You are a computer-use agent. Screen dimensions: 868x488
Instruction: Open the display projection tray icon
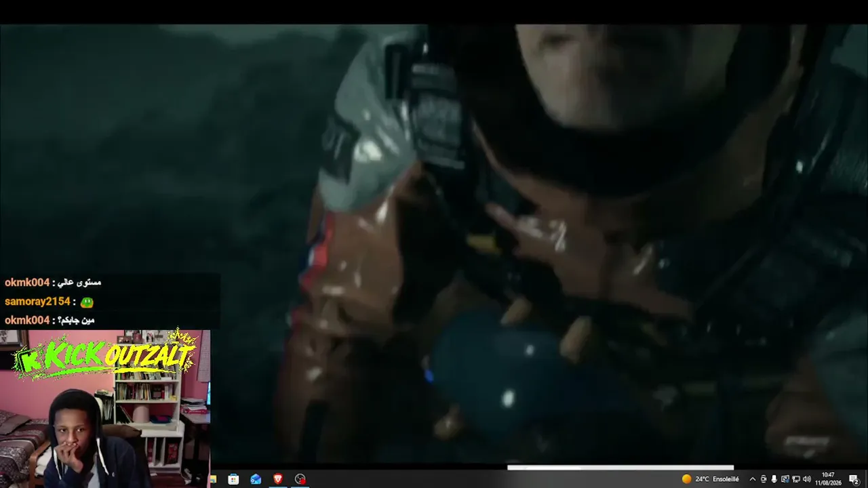(785, 479)
